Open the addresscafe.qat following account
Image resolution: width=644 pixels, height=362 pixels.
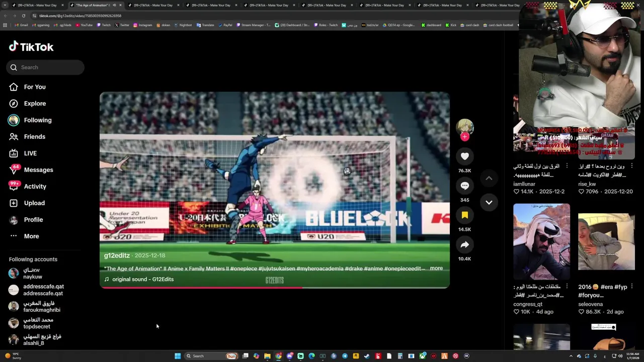[x=36, y=290]
